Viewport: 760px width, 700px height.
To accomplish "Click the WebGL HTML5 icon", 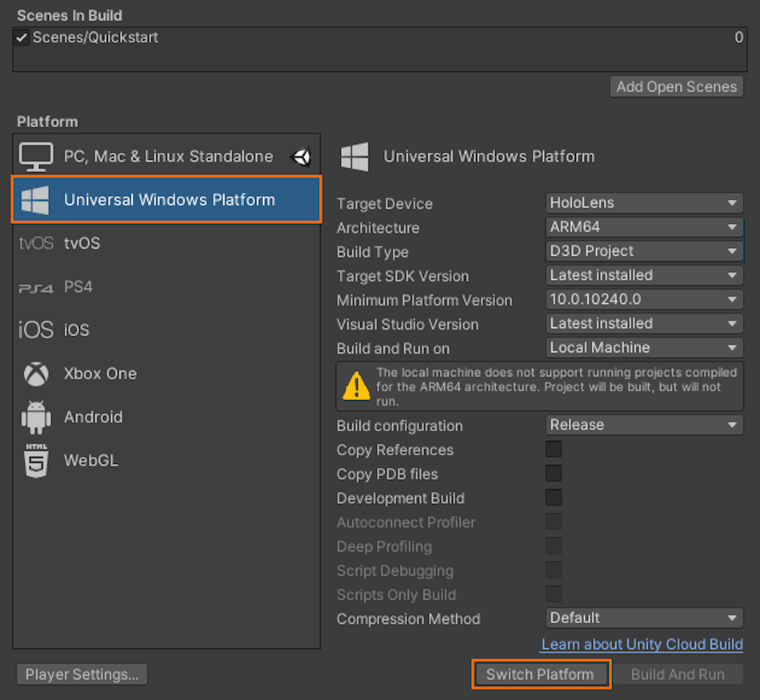I will pyautogui.click(x=36, y=460).
